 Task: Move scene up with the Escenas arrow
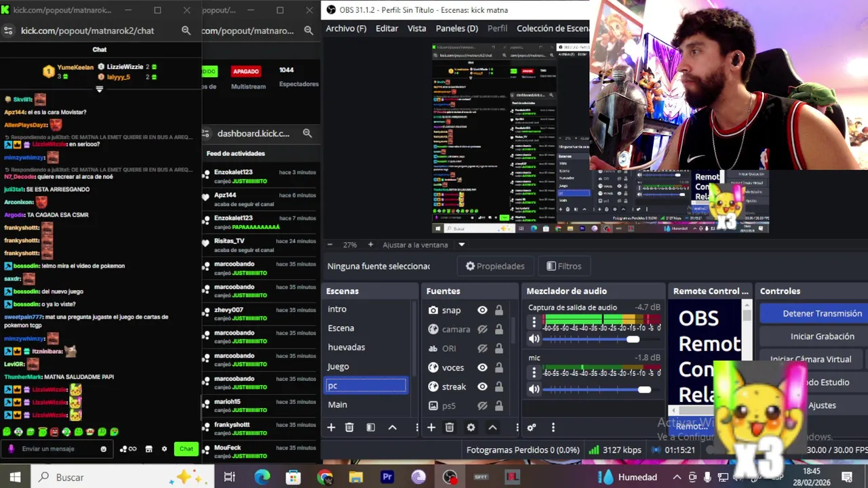392,428
